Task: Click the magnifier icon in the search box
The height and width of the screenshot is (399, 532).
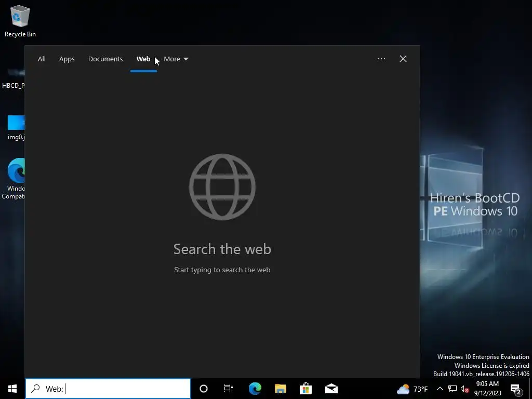Action: tap(35, 389)
